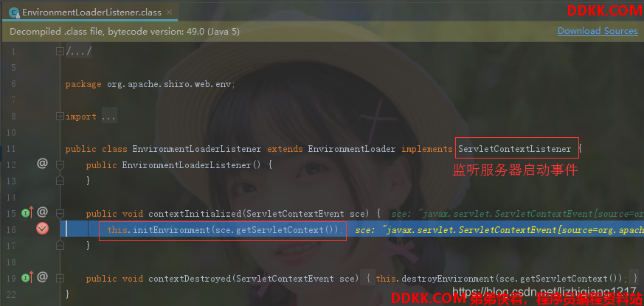Click the class file icon on the tab

pyautogui.click(x=15, y=13)
